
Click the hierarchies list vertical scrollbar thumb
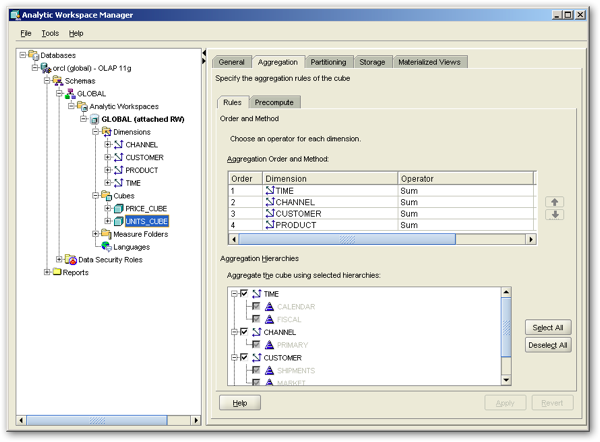point(506,327)
